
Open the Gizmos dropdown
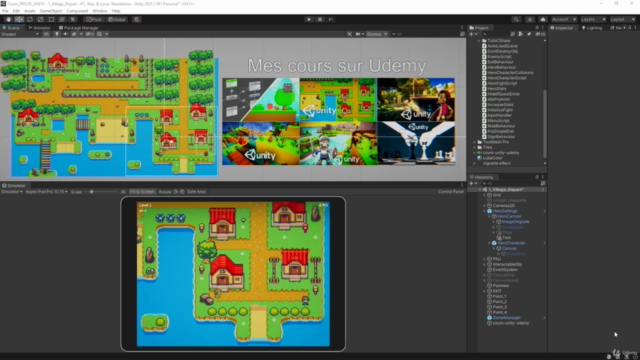(x=376, y=34)
